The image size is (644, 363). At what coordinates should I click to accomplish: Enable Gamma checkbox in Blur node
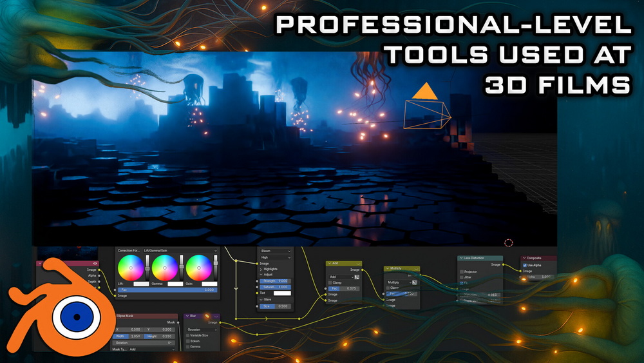click(x=188, y=346)
